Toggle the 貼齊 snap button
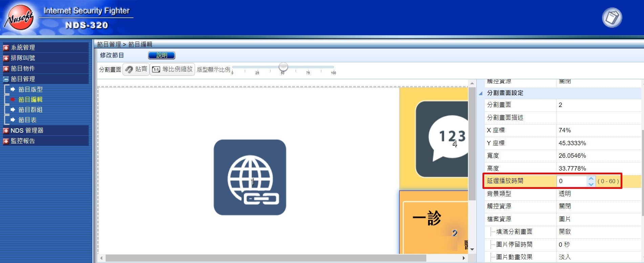Viewport: 644px width, 263px height. coord(136,69)
